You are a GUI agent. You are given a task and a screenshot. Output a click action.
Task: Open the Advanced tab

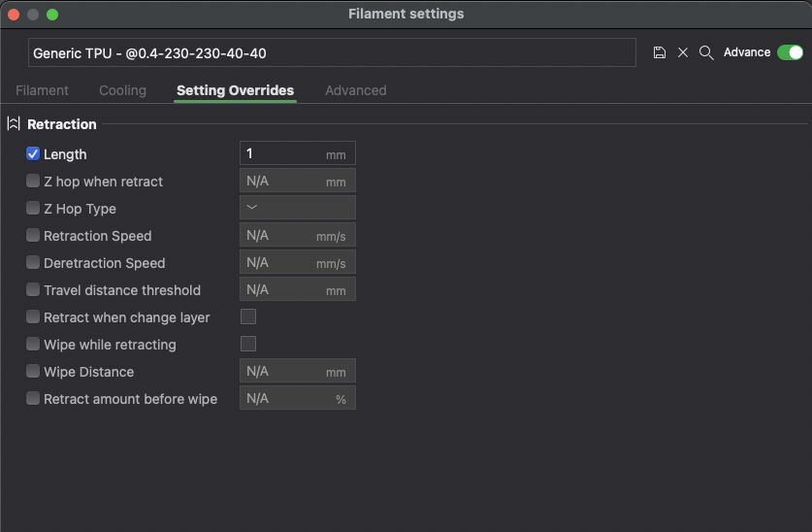pyautogui.click(x=355, y=90)
